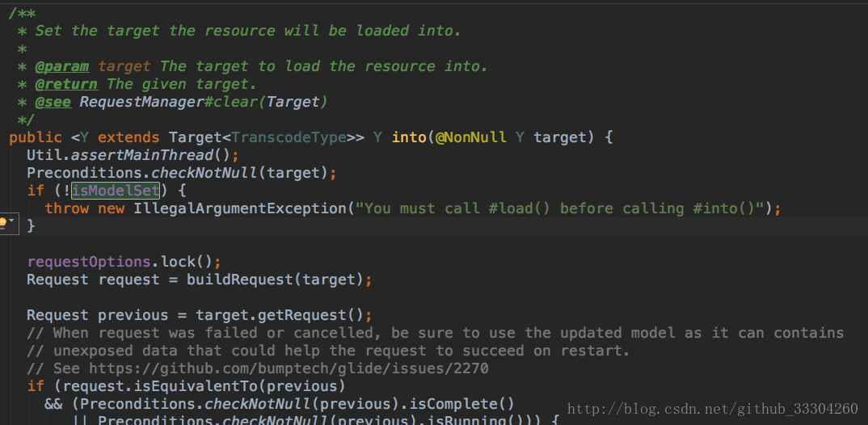Click the @see tag in the Javadoc
The width and height of the screenshot is (868, 425).
click(x=53, y=102)
